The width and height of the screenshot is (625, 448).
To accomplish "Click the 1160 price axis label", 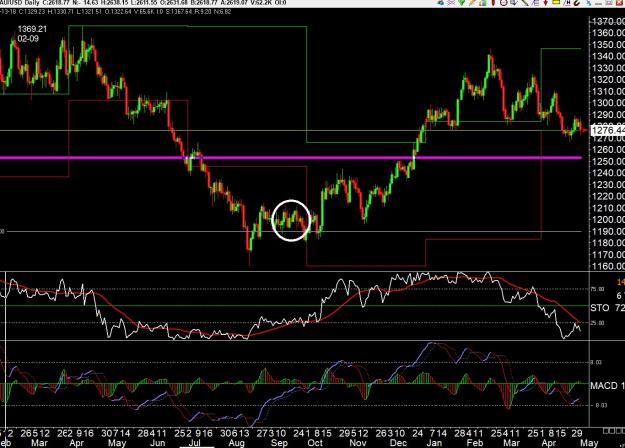I will pyautogui.click(x=608, y=266).
